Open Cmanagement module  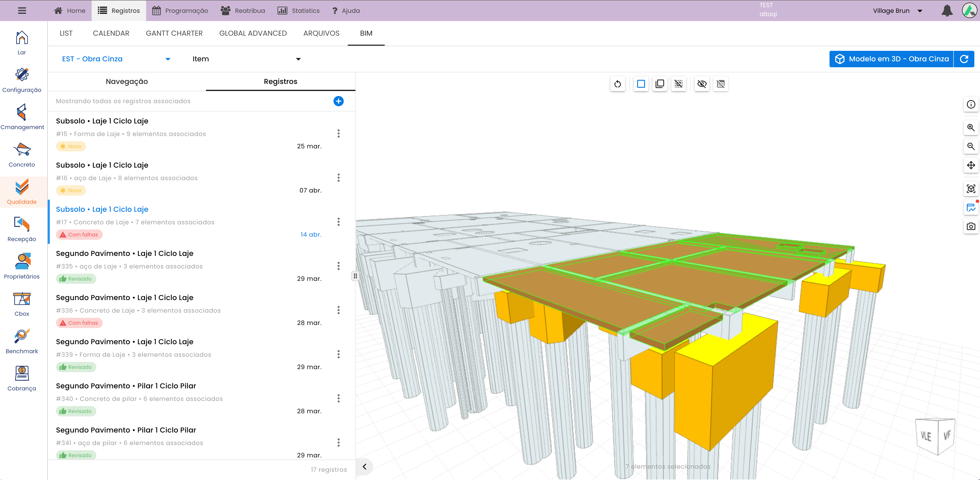22,117
